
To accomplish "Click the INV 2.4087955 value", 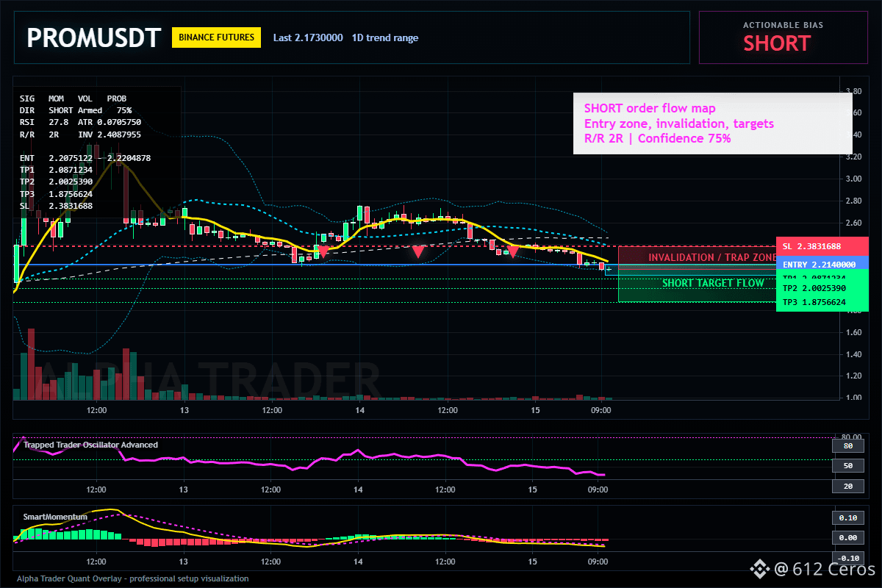I will tap(110, 135).
